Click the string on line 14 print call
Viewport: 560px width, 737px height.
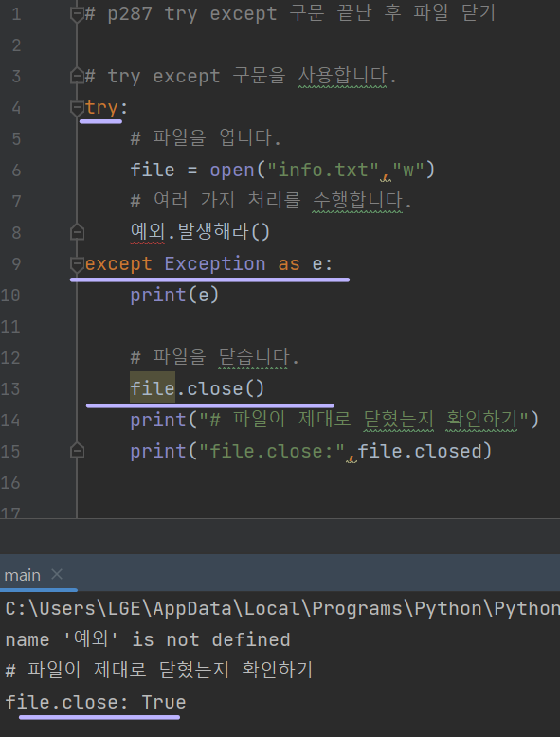(x=364, y=420)
